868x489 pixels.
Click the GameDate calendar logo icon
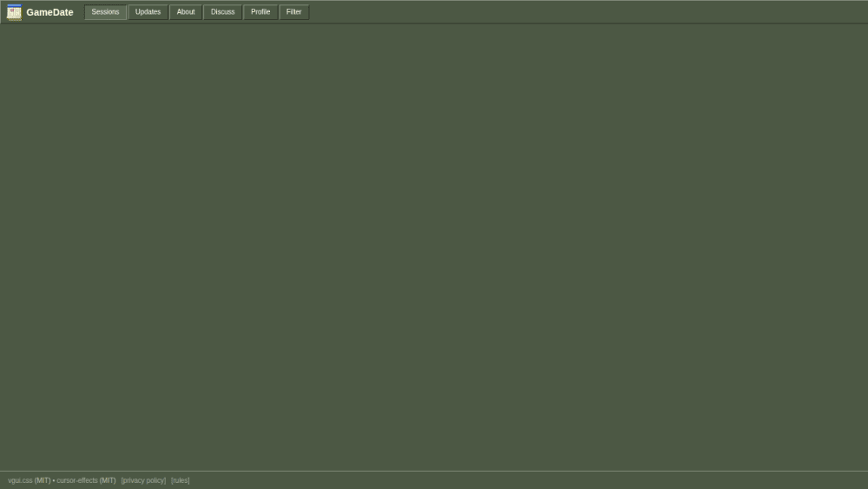tap(14, 12)
